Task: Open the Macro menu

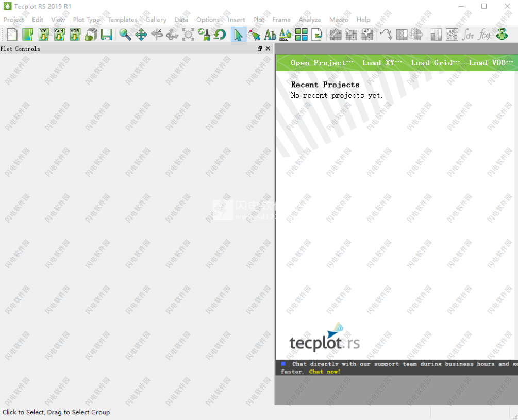Action: pyautogui.click(x=339, y=20)
